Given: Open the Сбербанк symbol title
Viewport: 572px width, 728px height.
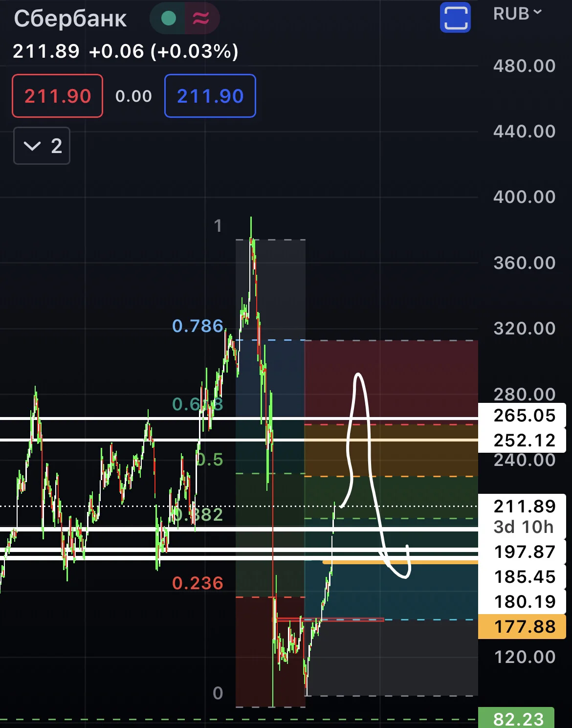Looking at the screenshot, I should pos(70,19).
